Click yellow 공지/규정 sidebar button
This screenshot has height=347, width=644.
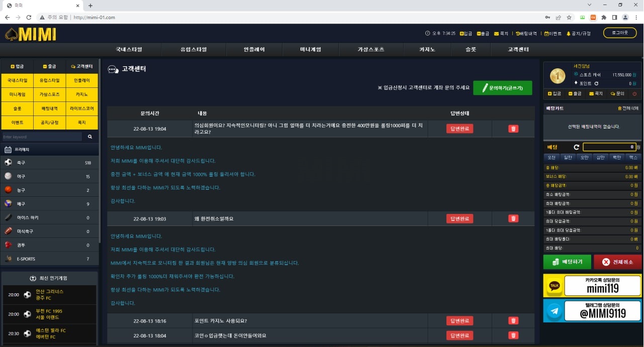tap(50, 123)
